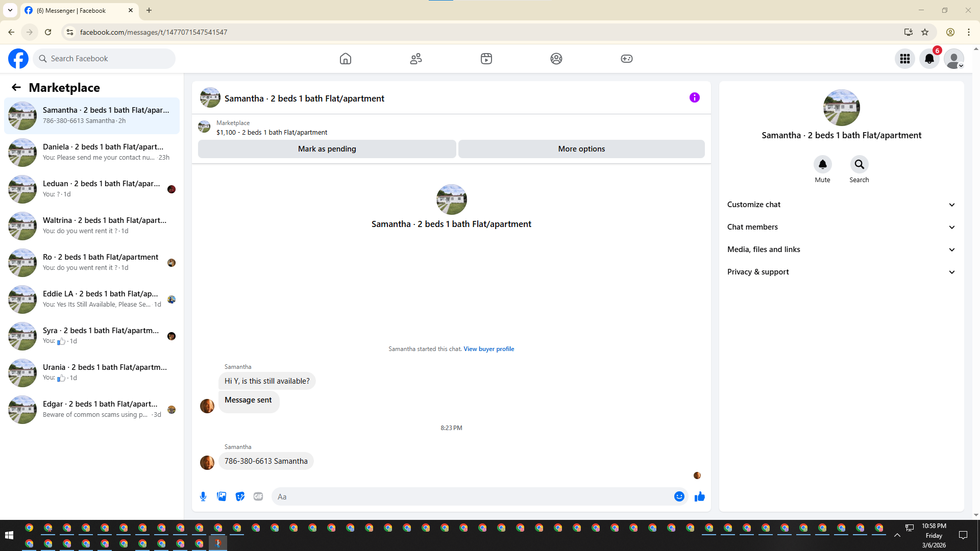Expand Media, files and links section
Viewport: 980px width, 551px height.
[841, 249]
